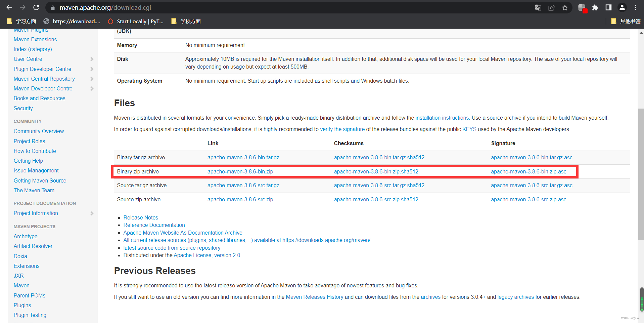The image size is (644, 323).
Task: Open Parent POMs link
Action: (x=30, y=295)
